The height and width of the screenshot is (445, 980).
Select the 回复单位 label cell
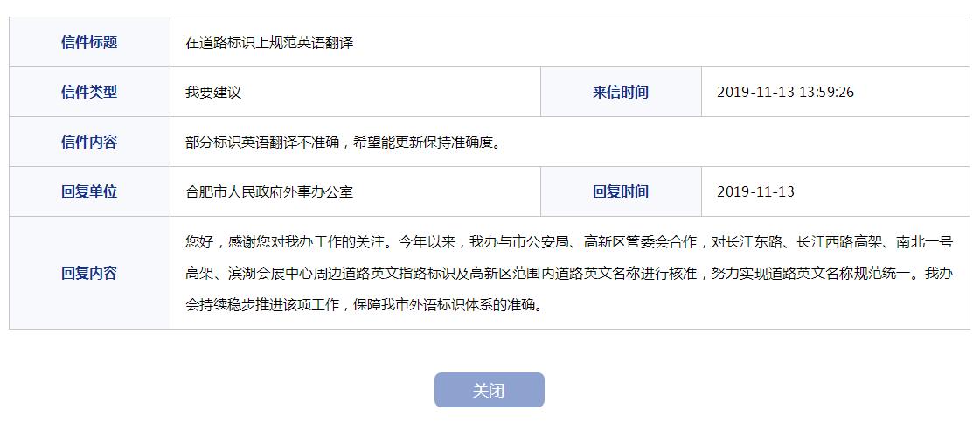pyautogui.click(x=89, y=191)
